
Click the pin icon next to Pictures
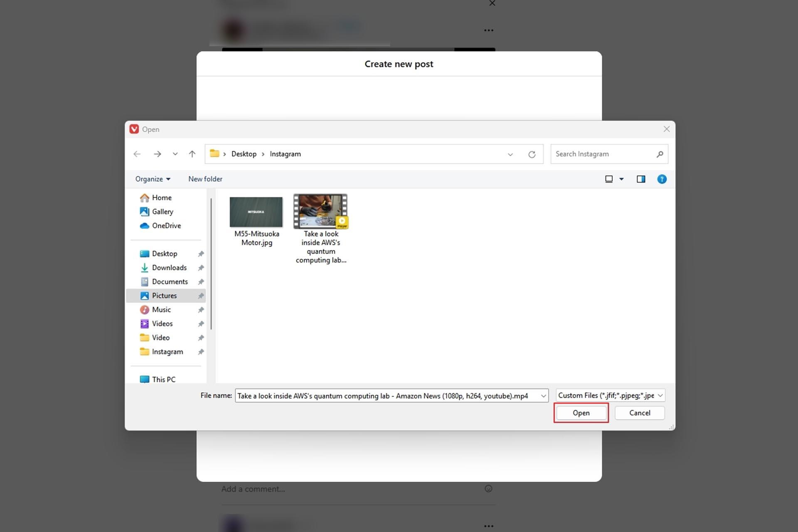(201, 296)
